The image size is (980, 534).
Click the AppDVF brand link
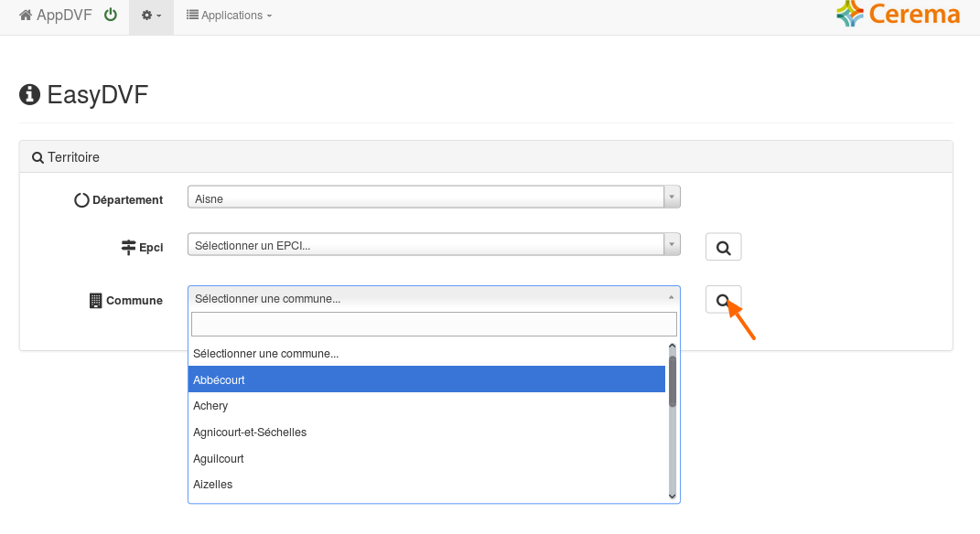(56, 15)
